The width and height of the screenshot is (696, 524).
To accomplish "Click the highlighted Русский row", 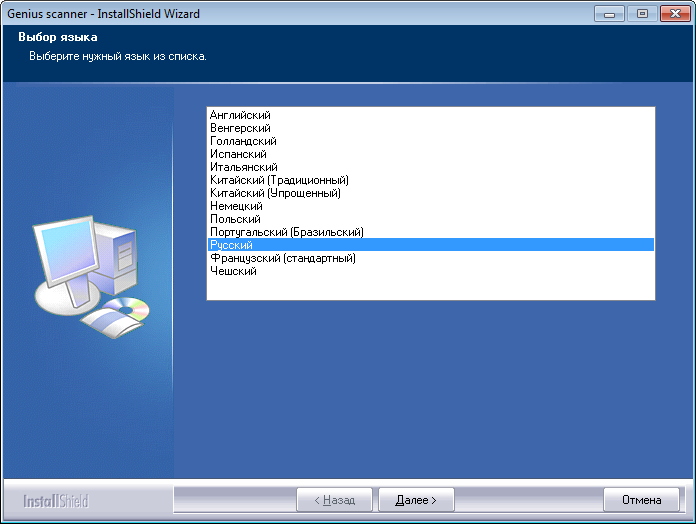I will pos(431,245).
